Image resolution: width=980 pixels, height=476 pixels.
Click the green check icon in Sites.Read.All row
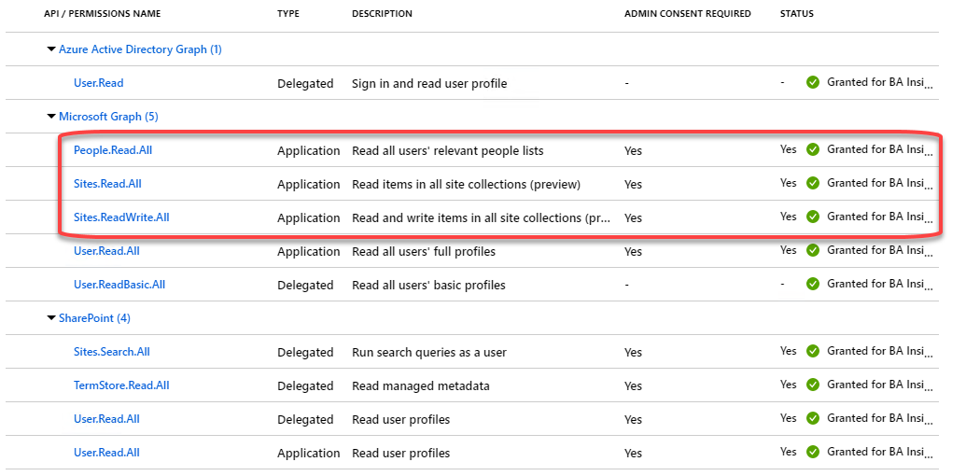[813, 183]
